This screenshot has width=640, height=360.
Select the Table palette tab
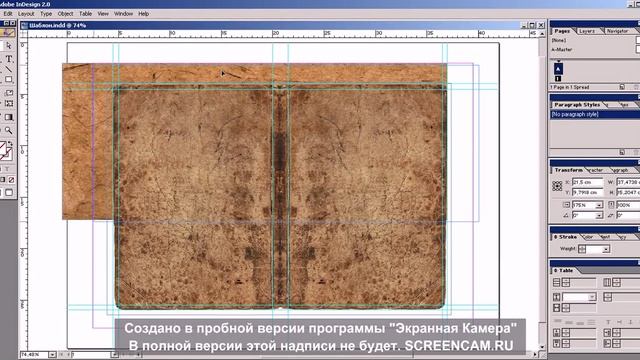point(564,270)
